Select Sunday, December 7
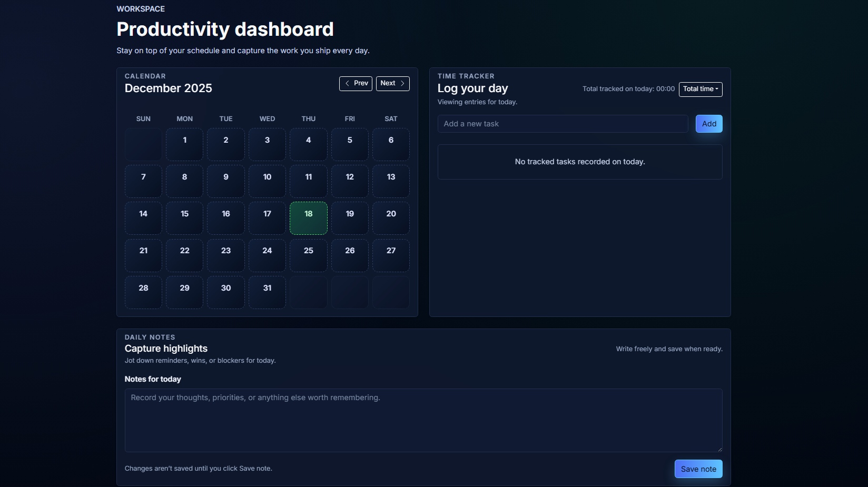Viewport: 868px width, 487px height. [x=143, y=181]
